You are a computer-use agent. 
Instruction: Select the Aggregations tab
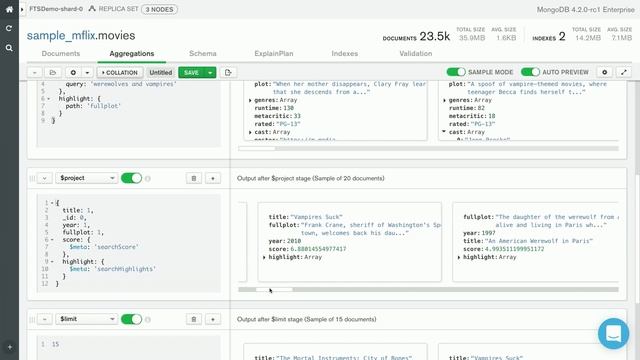point(131,53)
